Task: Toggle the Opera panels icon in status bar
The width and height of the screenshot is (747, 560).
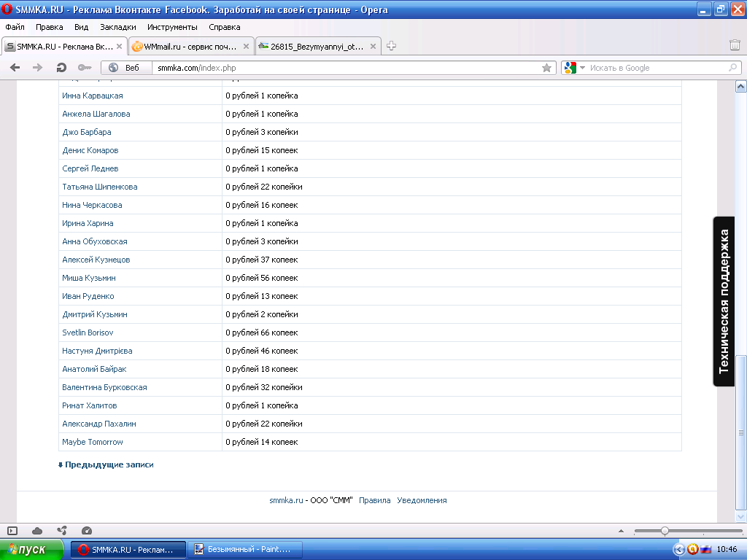Action: tap(12, 531)
